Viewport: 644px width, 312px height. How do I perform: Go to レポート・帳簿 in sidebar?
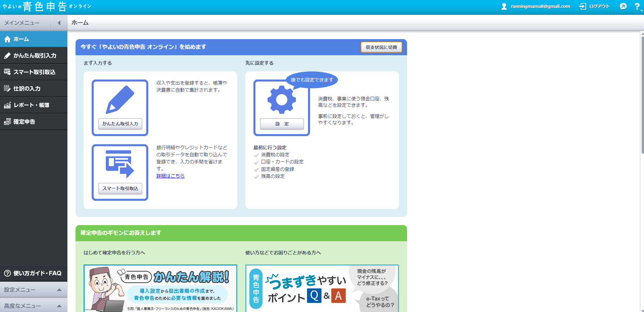coord(34,105)
